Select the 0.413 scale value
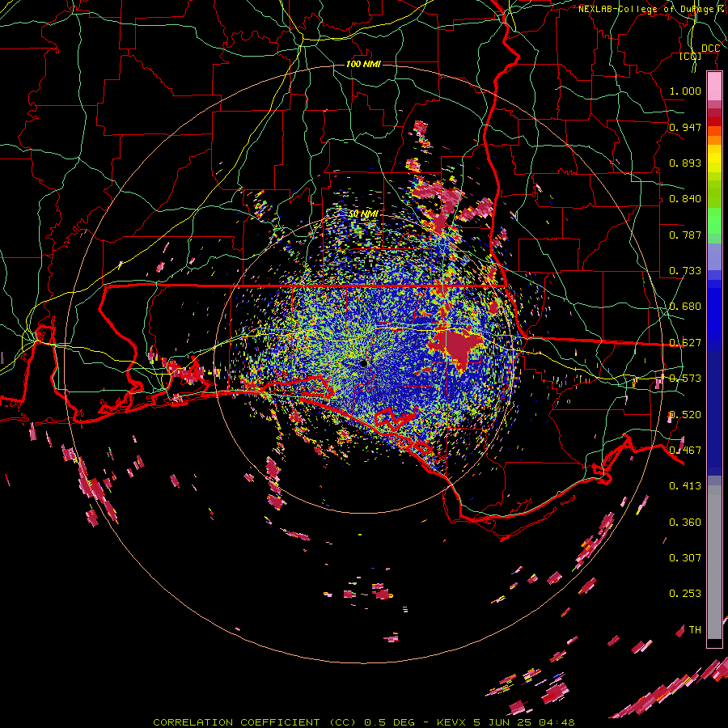Viewport: 728px width, 728px height. tap(685, 485)
